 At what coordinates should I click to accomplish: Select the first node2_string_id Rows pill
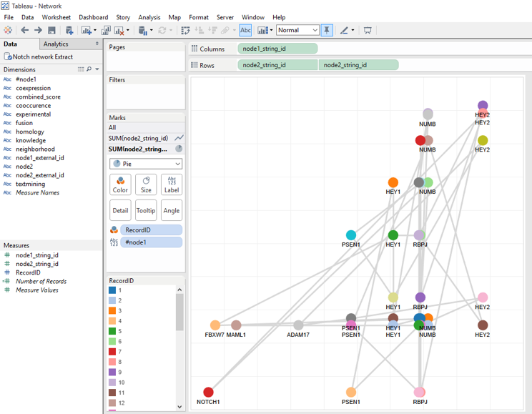pyautogui.click(x=277, y=65)
